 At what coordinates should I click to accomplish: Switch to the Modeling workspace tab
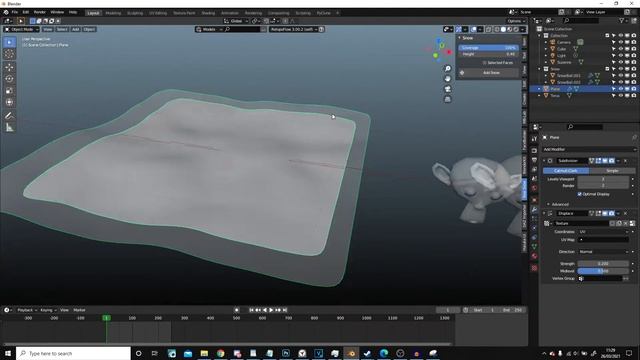click(x=113, y=13)
